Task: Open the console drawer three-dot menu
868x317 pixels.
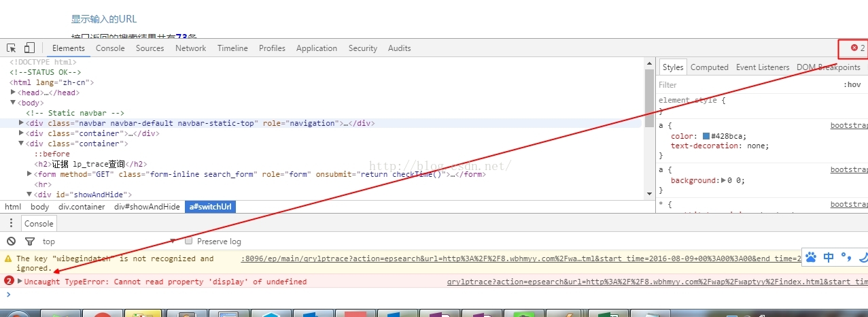Action: tap(11, 223)
